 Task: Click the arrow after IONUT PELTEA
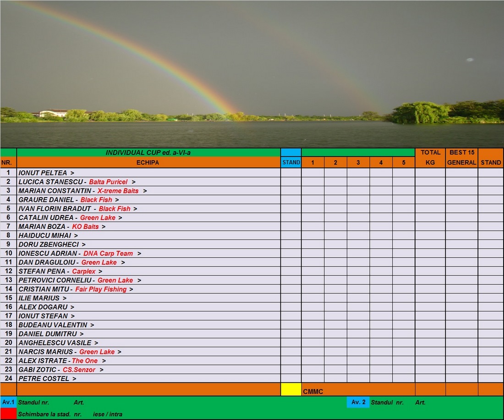point(72,173)
